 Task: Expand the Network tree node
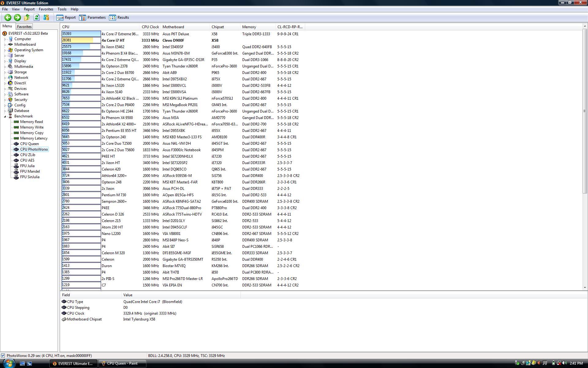[5, 78]
